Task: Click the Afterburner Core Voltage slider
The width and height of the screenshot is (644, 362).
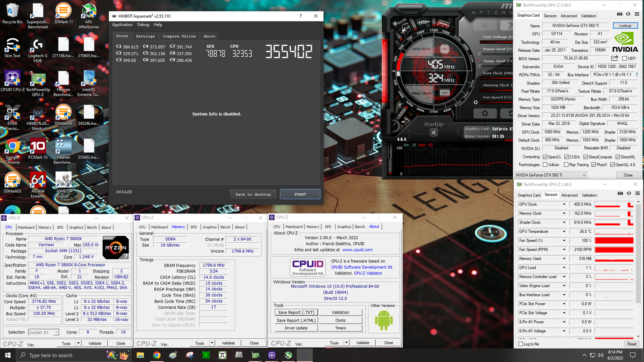Action: [x=496, y=42]
